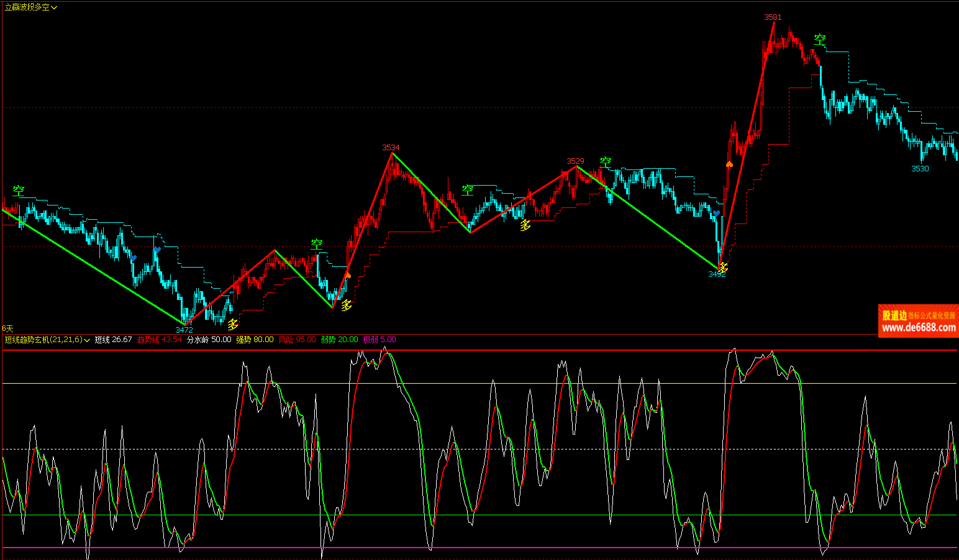959x560 pixels.
Task: Click the 3534 high price label
Action: click(391, 148)
